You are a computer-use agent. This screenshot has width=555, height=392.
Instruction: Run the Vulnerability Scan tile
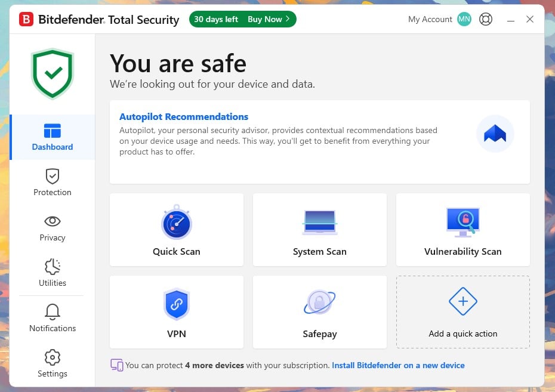(463, 230)
